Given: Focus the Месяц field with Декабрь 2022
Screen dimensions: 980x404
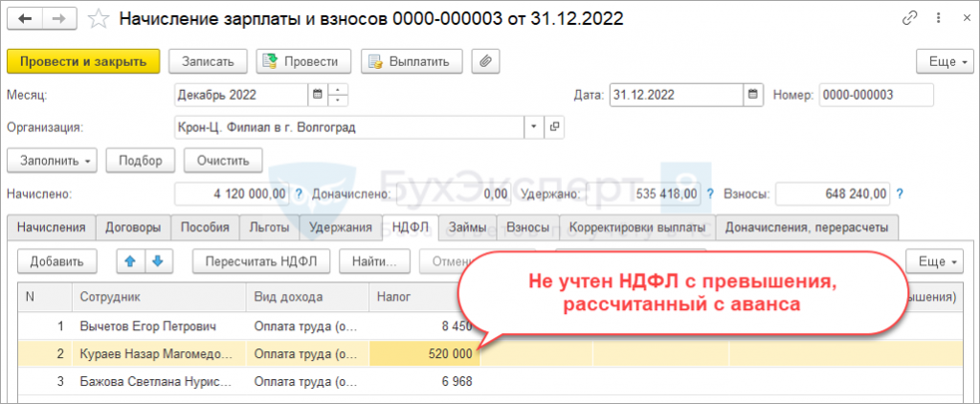Looking at the screenshot, I should click(241, 95).
